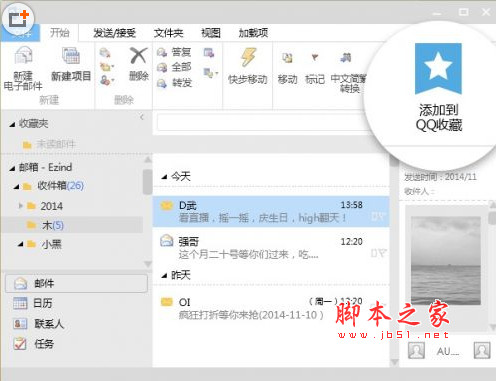
Task: Collapse the 今天 message group
Action: [164, 177]
